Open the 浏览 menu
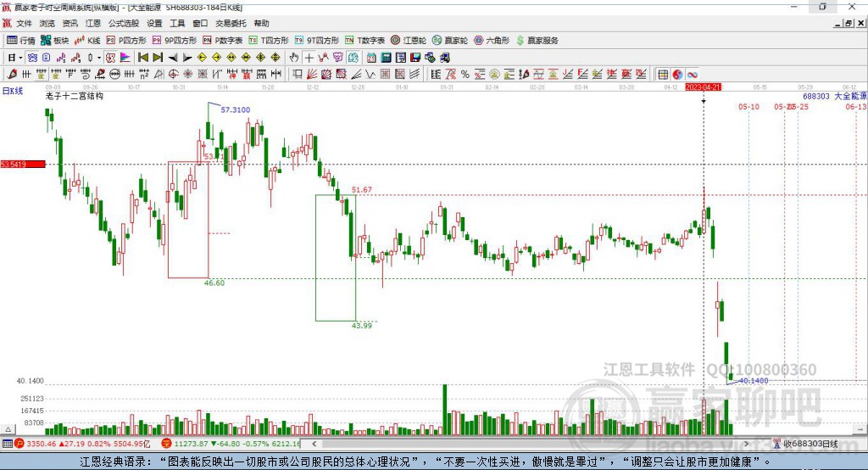 47,23
